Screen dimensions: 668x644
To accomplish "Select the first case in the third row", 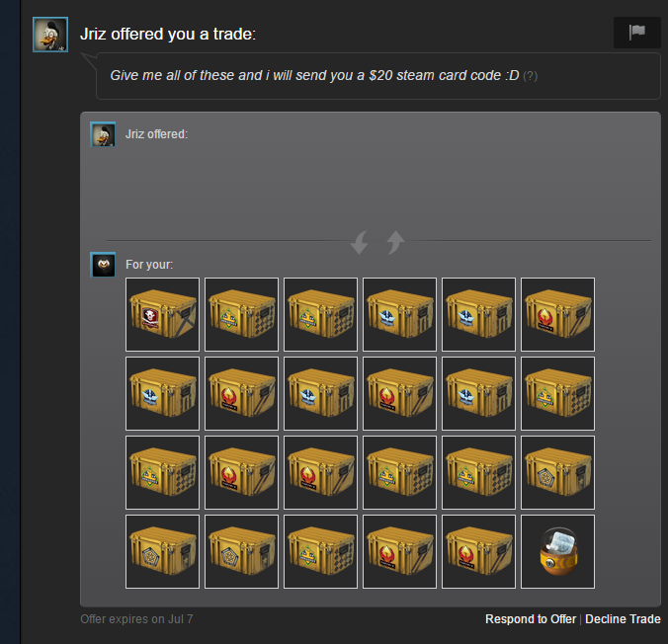I will (x=162, y=472).
